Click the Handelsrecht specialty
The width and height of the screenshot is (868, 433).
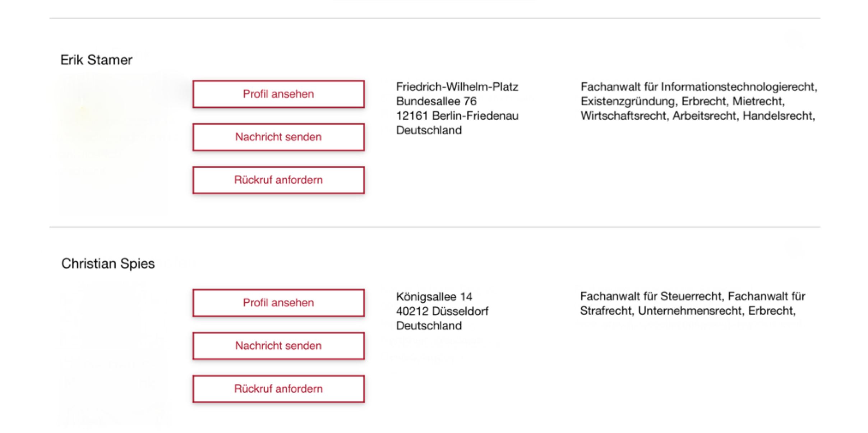point(778,116)
